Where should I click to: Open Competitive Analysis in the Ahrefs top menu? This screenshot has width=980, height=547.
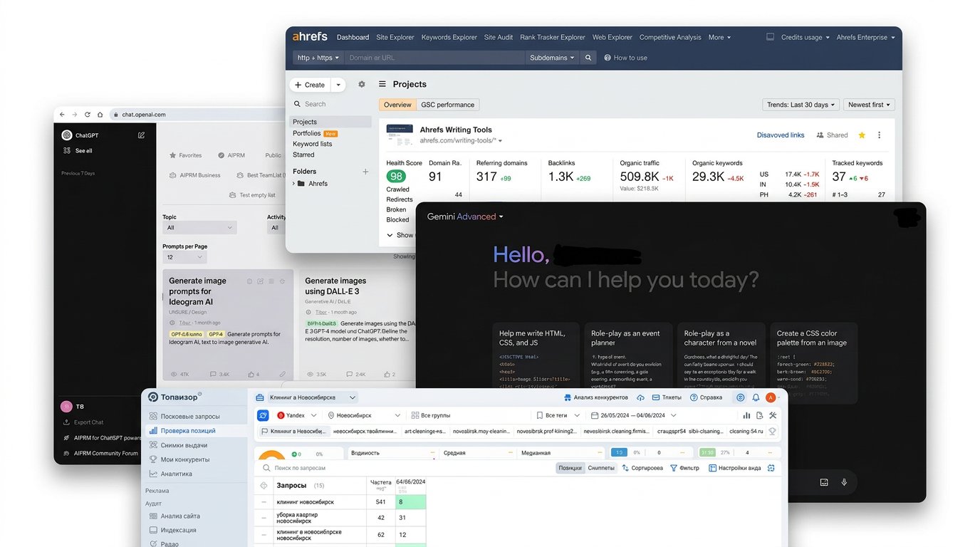coord(670,37)
